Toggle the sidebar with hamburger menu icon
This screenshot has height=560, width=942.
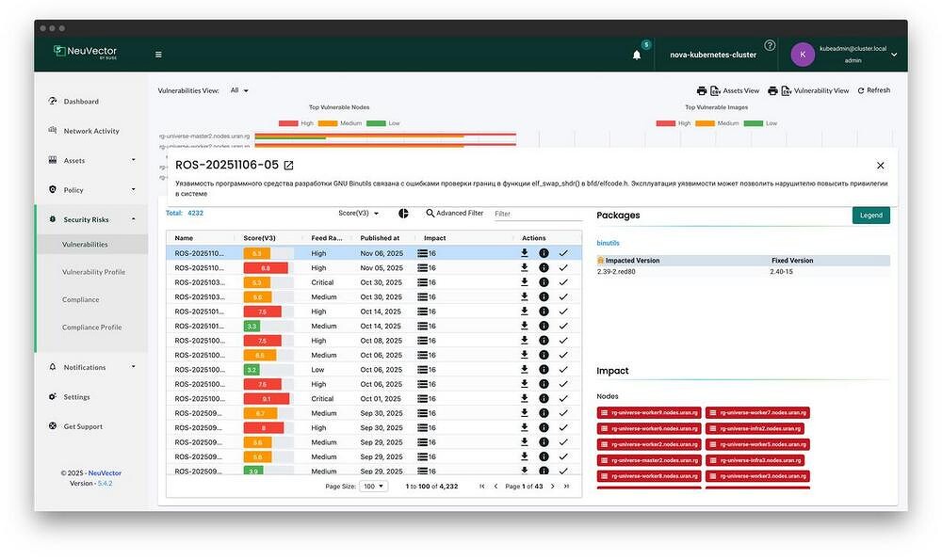[158, 55]
